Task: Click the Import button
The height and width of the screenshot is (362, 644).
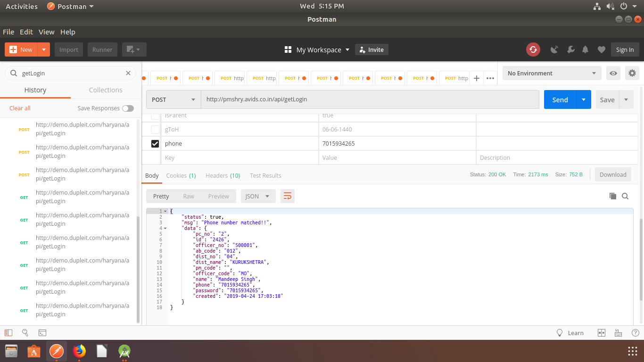Action: (69, 49)
